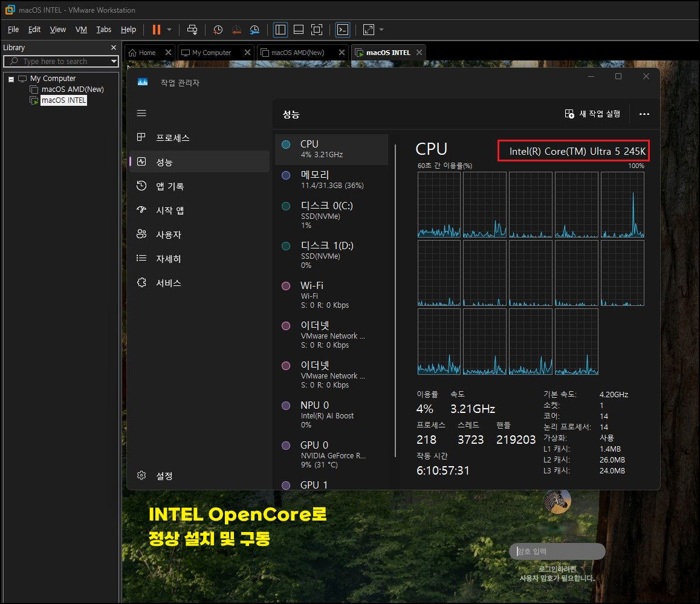700x604 pixels.
Task: Select the NPU 0 Intel AI Boost entry
Action: point(331,415)
